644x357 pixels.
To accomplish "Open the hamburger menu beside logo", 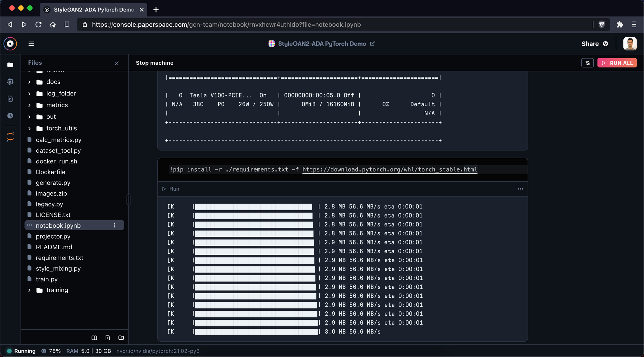I will coord(31,44).
